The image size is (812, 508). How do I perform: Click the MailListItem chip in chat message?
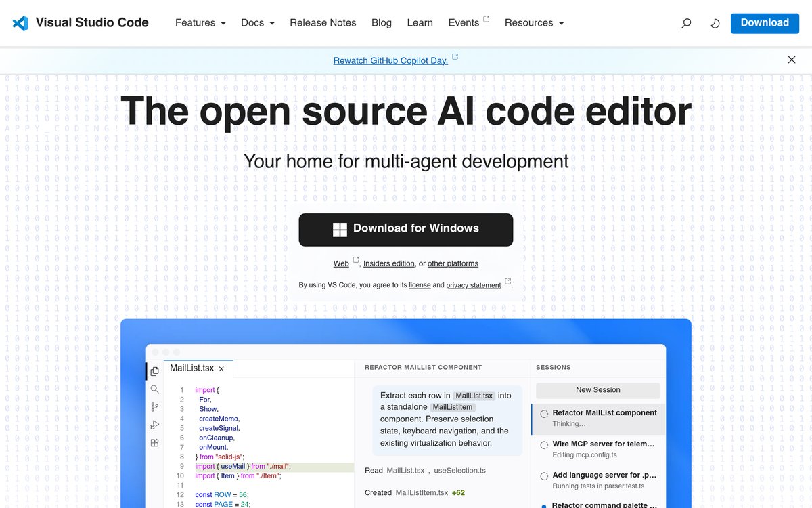453,407
